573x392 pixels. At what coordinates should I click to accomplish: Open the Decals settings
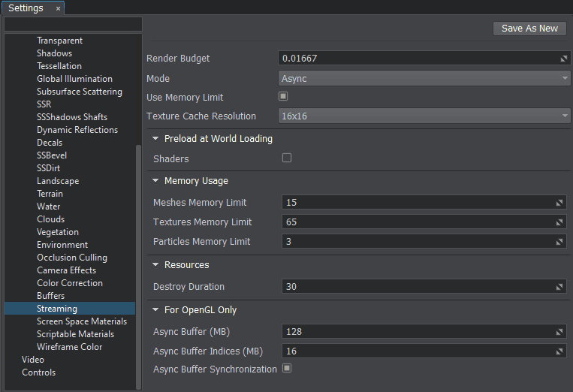[50, 143]
